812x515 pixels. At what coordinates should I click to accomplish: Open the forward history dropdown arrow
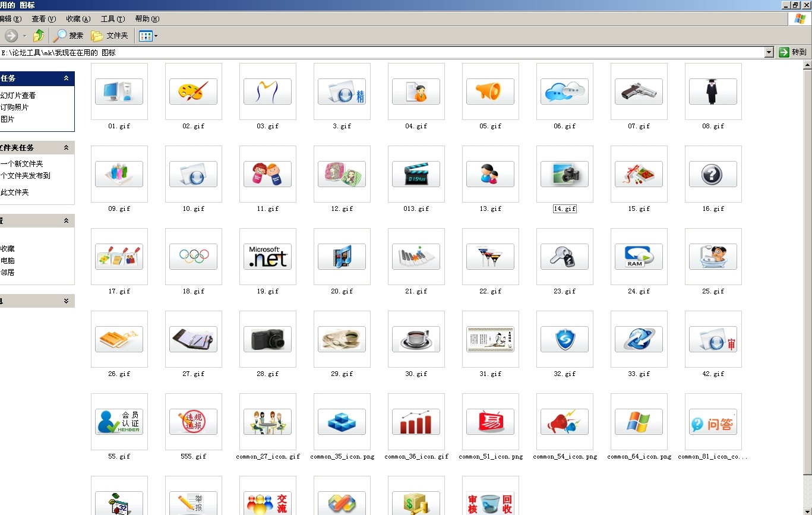(x=24, y=36)
